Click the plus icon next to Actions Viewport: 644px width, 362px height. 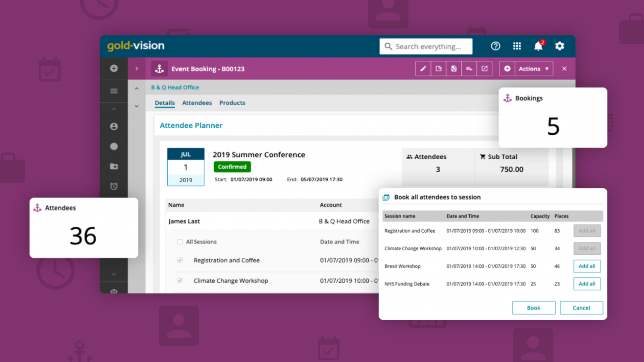coord(507,68)
